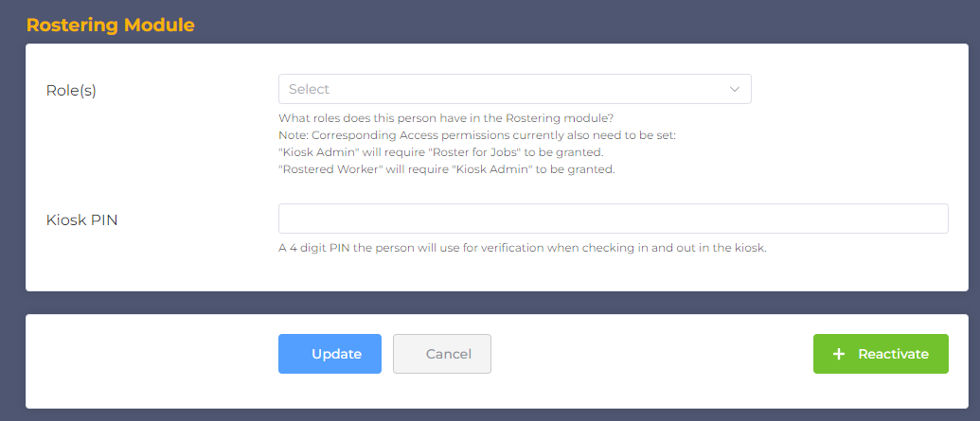Click the Cancel button
Image resolution: width=980 pixels, height=421 pixels.
442,354
